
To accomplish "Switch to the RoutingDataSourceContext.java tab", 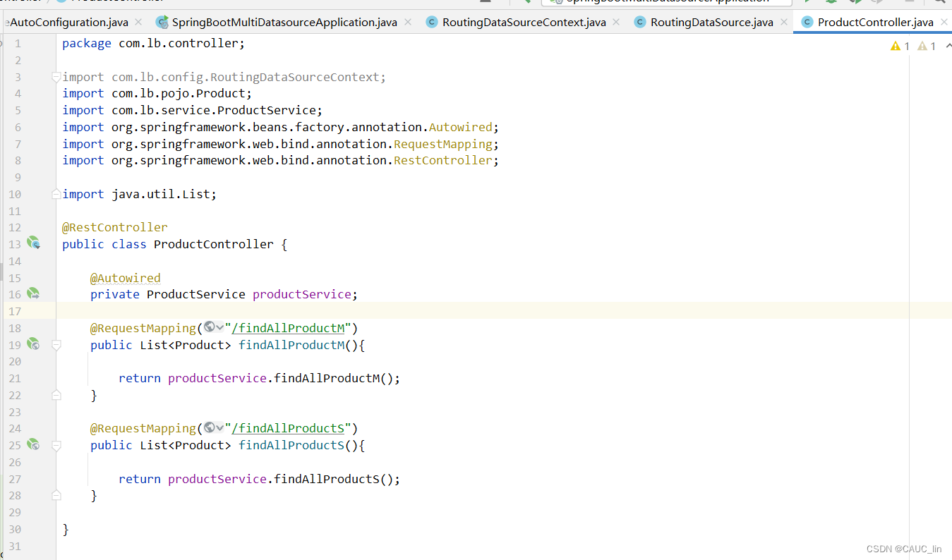I will point(524,22).
